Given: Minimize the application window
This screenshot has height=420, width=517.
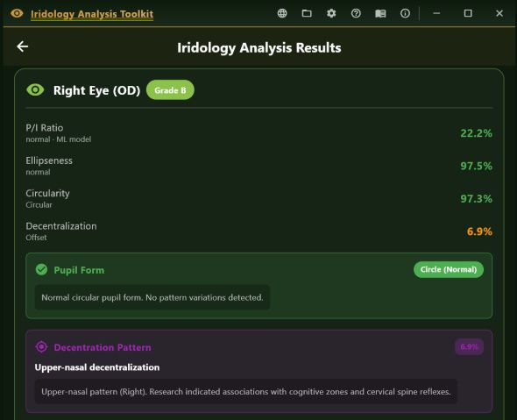Looking at the screenshot, I should click(x=436, y=13).
